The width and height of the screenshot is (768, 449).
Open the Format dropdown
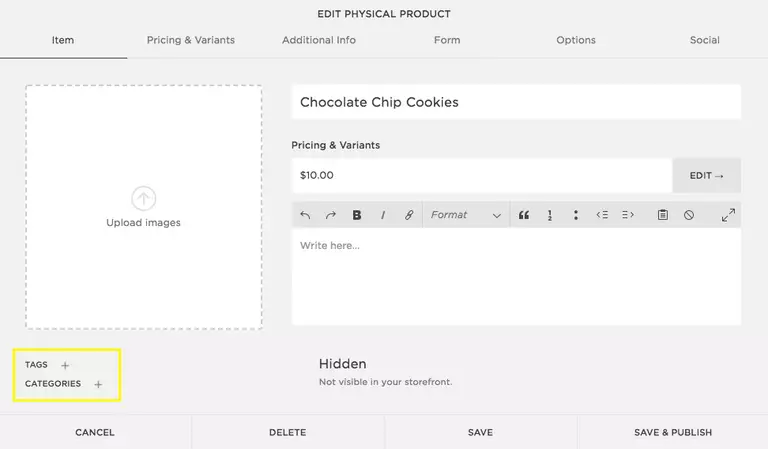click(465, 215)
